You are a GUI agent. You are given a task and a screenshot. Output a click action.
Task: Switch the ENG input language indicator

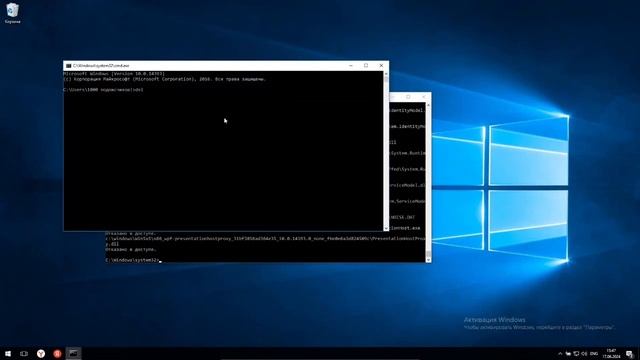[x=594, y=353]
